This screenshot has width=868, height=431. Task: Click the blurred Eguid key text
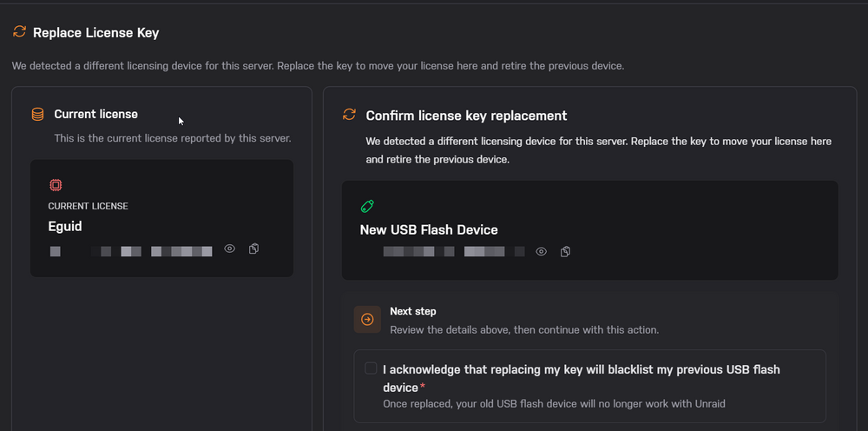131,251
